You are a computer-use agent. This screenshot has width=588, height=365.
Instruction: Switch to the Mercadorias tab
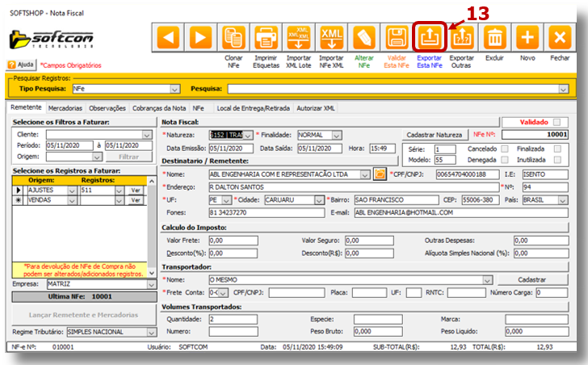pos(65,107)
